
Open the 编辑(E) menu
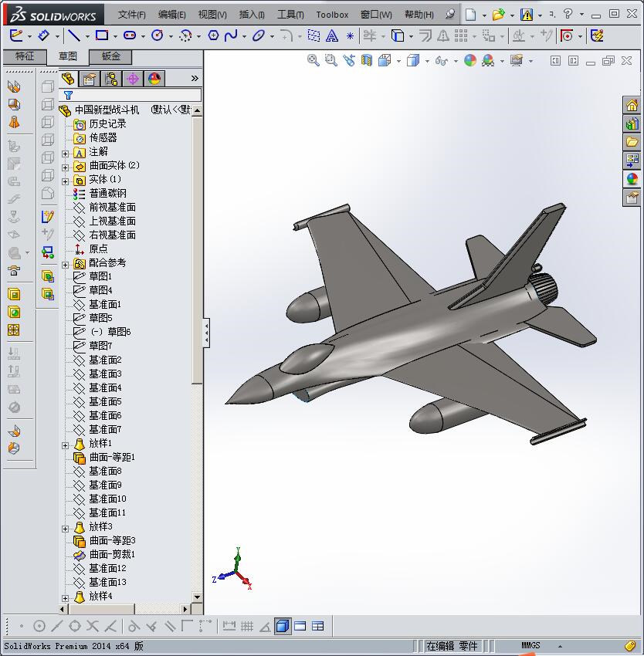(x=172, y=15)
